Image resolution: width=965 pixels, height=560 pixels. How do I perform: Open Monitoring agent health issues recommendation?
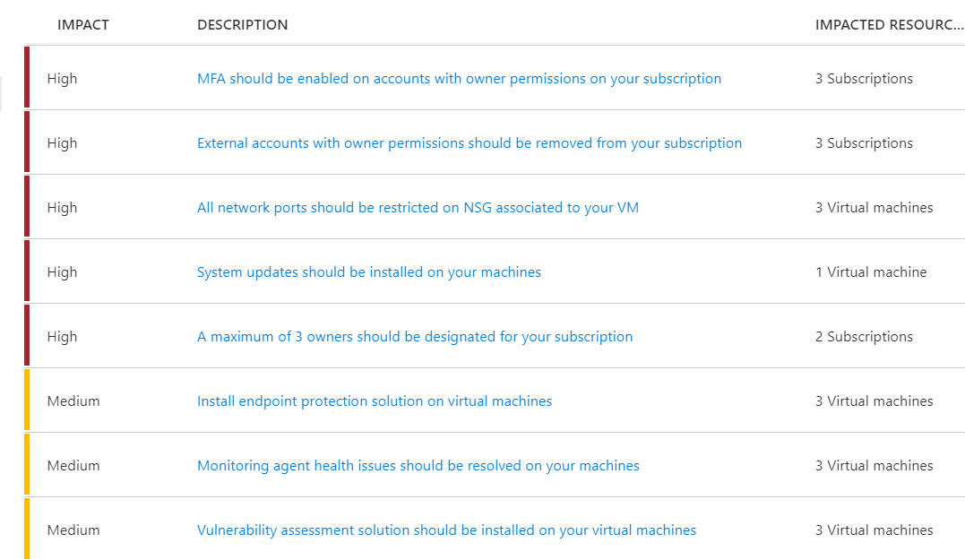click(418, 466)
